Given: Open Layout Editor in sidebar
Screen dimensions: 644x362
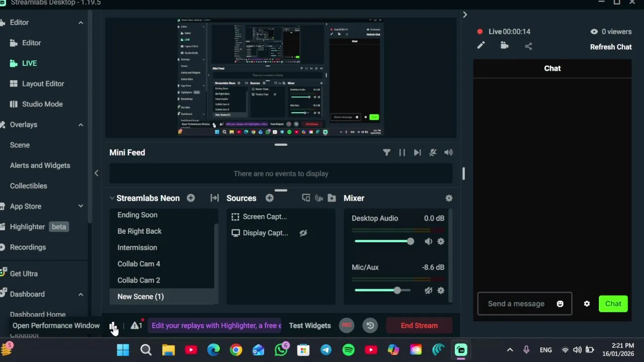Looking at the screenshot, I should [x=43, y=83].
